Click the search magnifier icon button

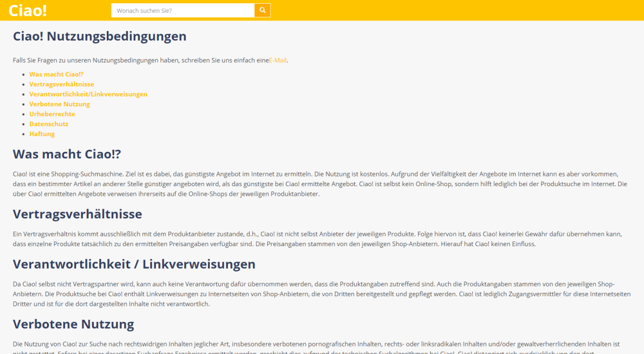[262, 10]
